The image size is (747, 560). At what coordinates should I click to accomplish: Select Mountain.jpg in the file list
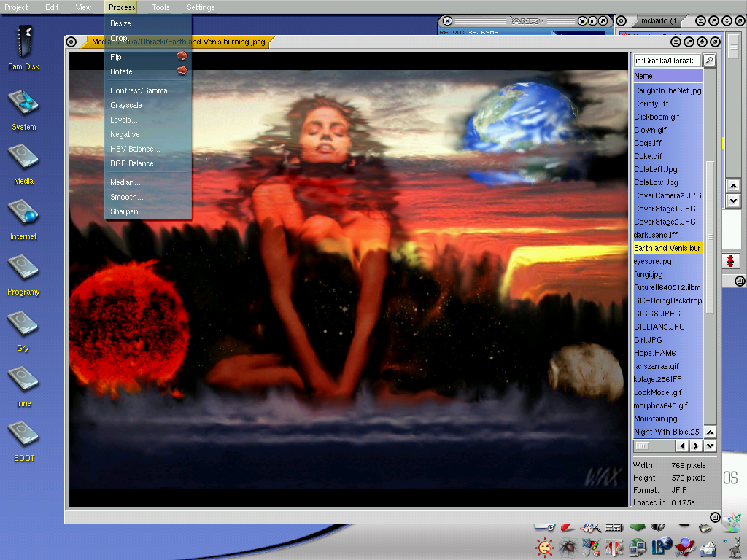coord(667,419)
